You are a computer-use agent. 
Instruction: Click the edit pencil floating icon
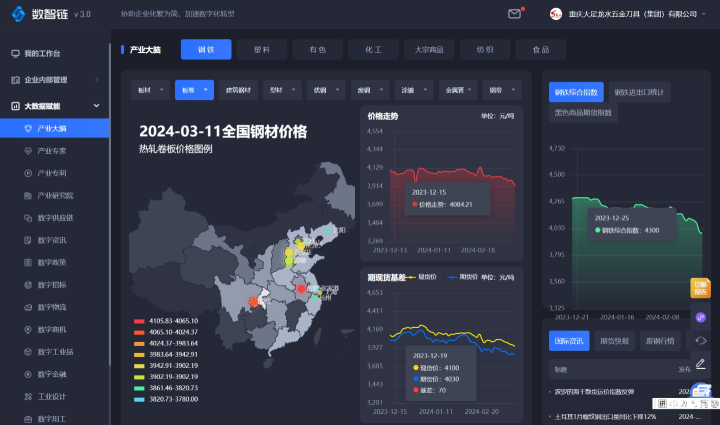point(701,363)
